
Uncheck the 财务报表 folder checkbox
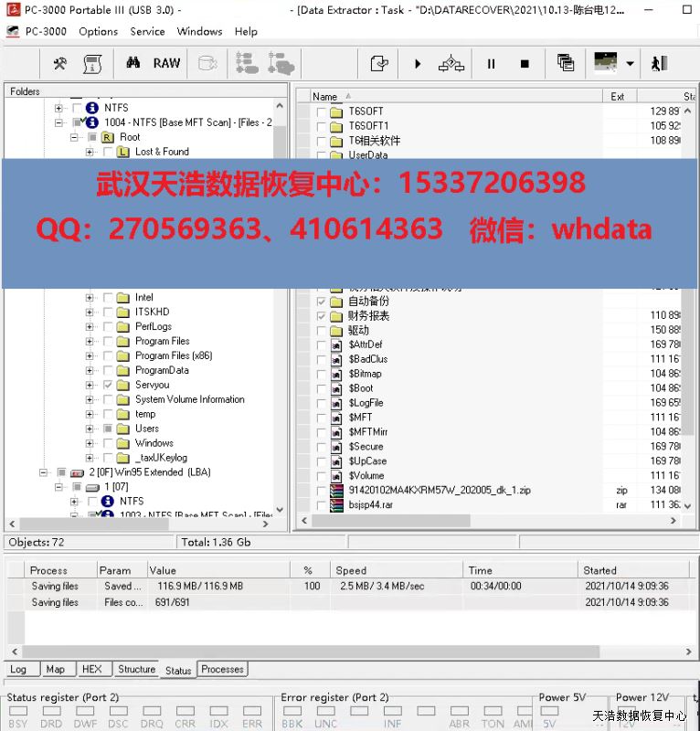(x=321, y=315)
